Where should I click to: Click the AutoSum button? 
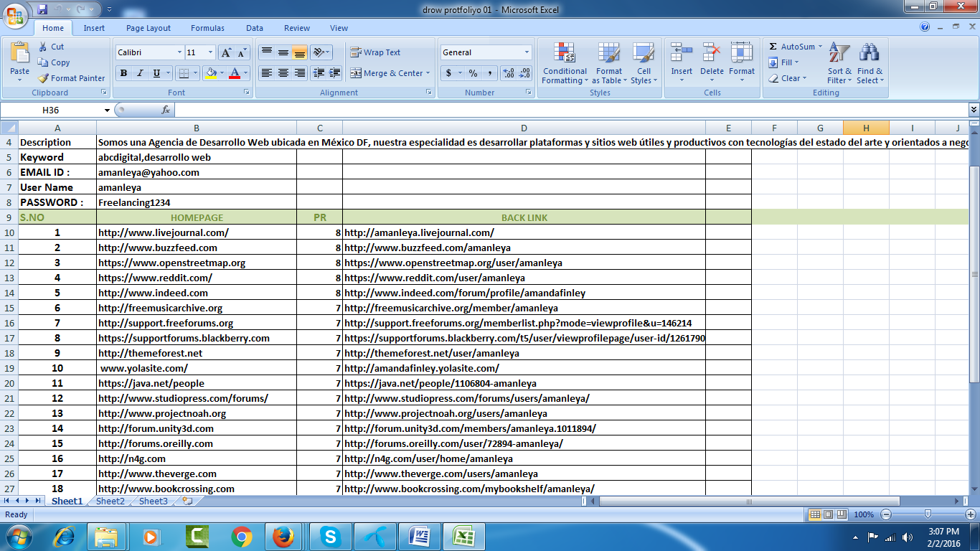pos(792,47)
